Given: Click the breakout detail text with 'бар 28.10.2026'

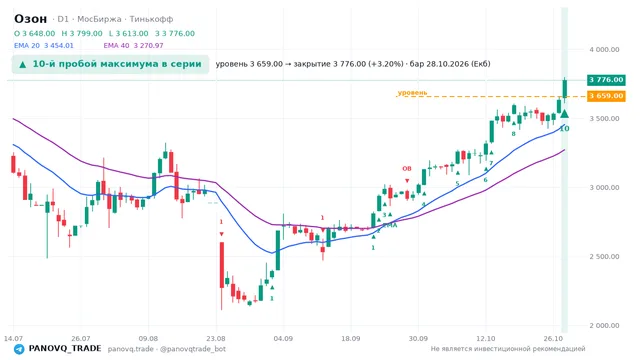Looking at the screenshot, I should [353, 64].
